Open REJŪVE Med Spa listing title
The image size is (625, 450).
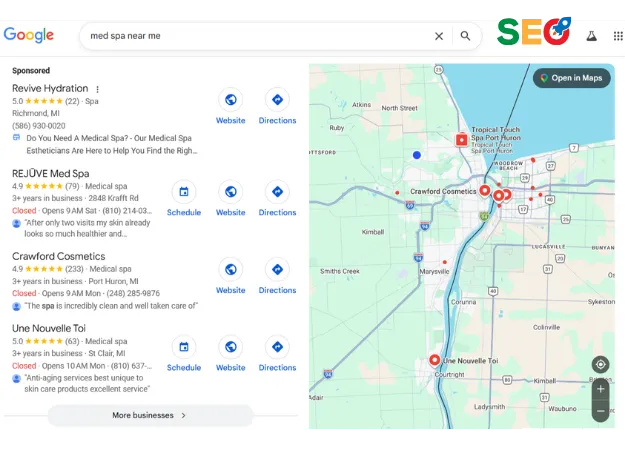(51, 173)
